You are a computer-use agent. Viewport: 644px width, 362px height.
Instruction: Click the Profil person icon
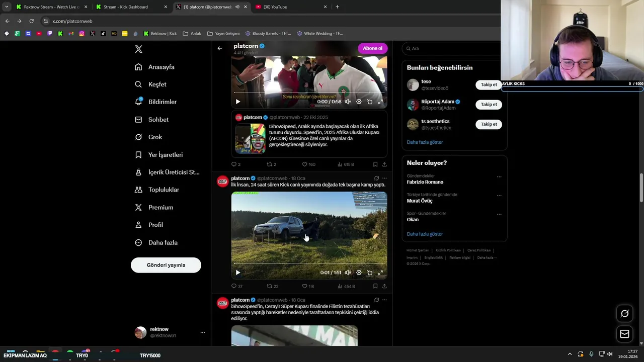pos(139,225)
